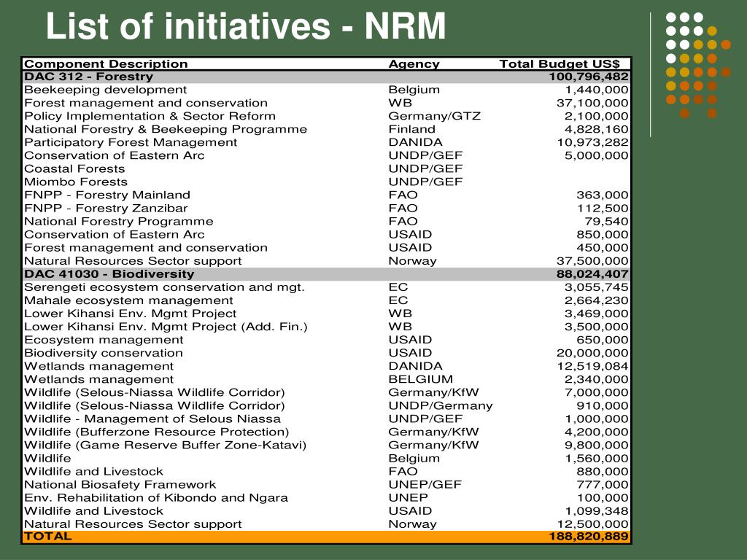
Task: Click the budget value 2,664,230
Action: [x=597, y=300]
